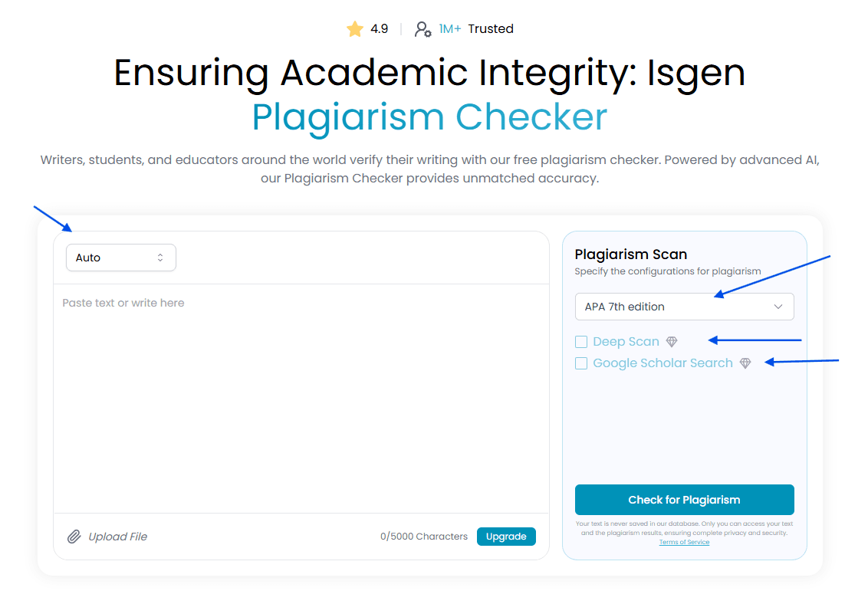
Task: Click the Google Scholar Search label text
Action: point(663,363)
